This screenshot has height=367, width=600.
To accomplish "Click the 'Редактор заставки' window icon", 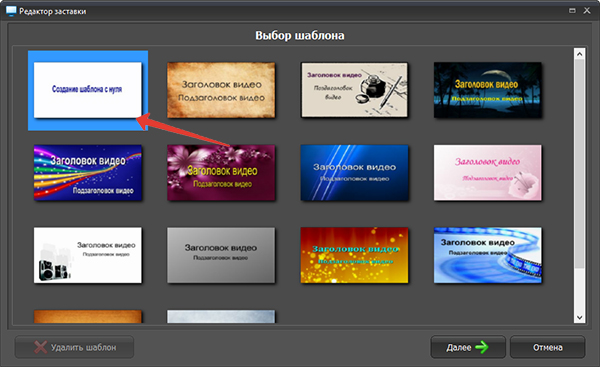I will pyautogui.click(x=11, y=11).
